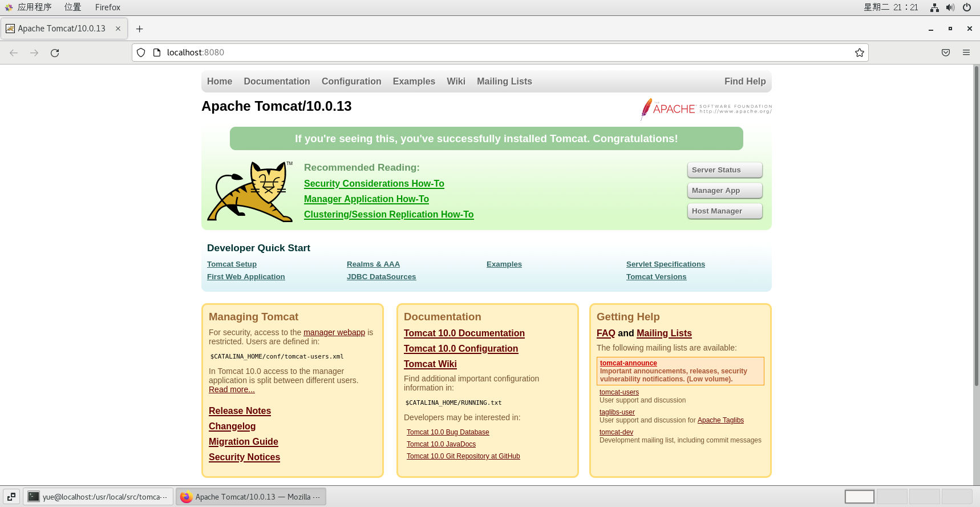Open the Configuration navigation item
This screenshot has height=507, width=980.
pyautogui.click(x=351, y=81)
